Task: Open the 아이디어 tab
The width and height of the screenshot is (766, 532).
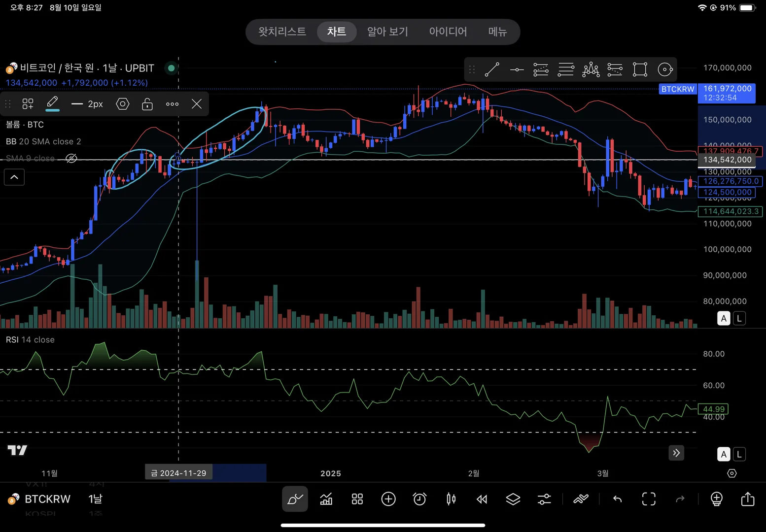Action: [448, 32]
